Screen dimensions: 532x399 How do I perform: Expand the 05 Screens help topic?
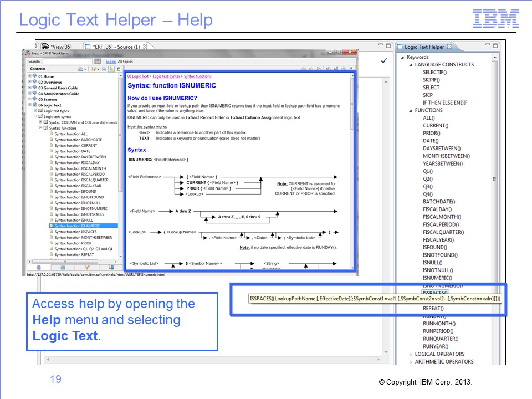[x=30, y=99]
